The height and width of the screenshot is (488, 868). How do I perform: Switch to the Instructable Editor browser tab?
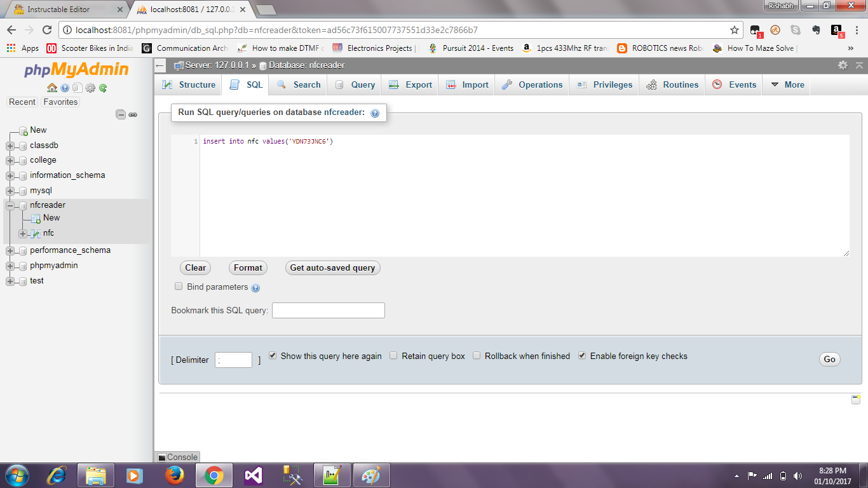tap(67, 10)
